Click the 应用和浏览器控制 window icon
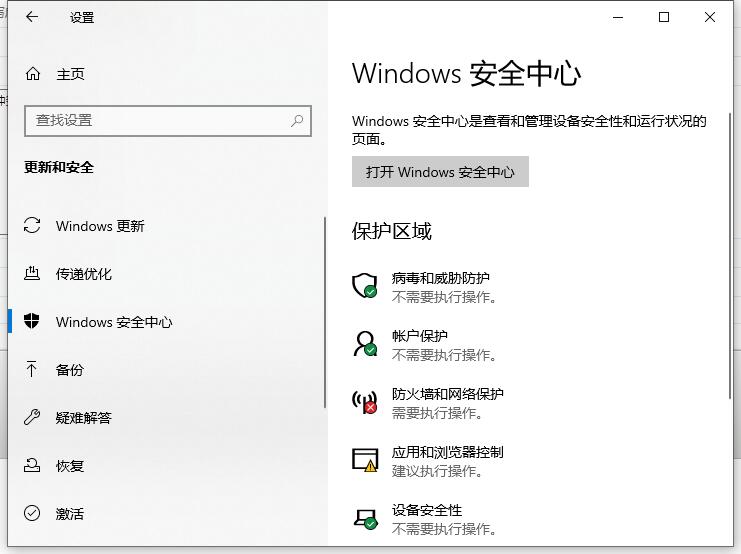 365,460
